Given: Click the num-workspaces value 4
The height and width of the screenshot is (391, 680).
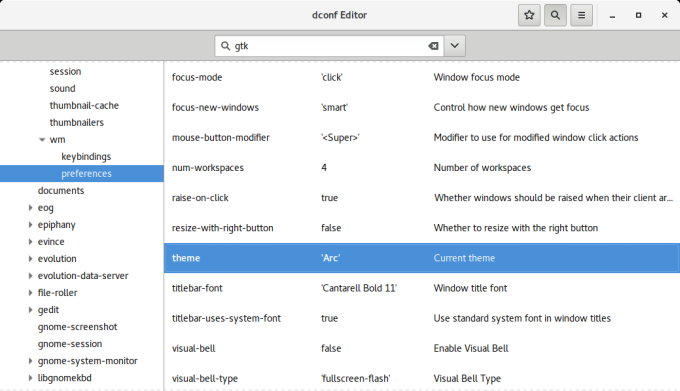Looking at the screenshot, I should 324,168.
